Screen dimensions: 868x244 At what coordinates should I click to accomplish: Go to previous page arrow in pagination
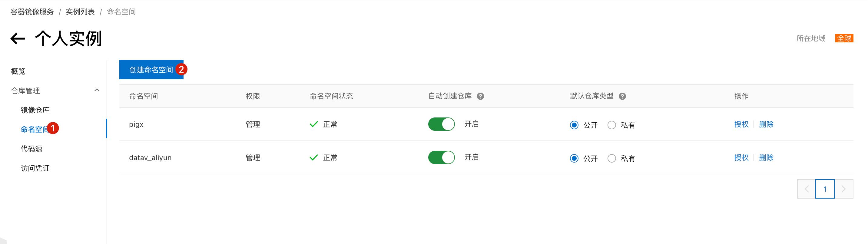click(x=806, y=189)
